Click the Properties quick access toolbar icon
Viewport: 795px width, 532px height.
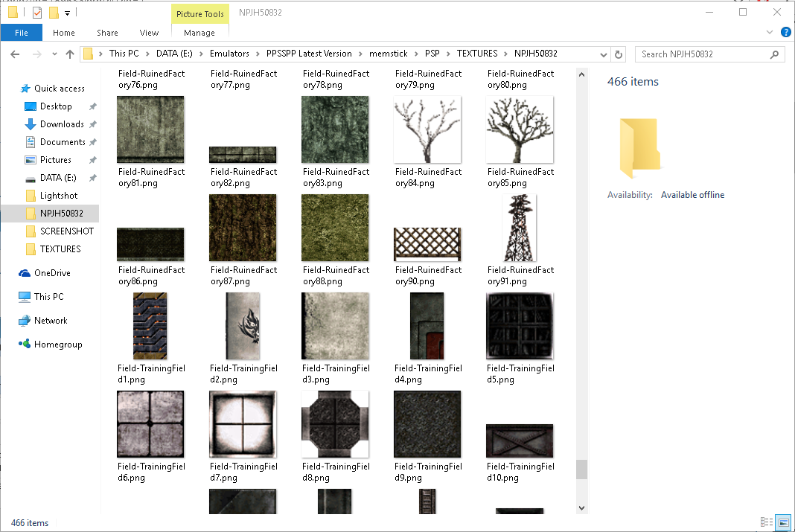pyautogui.click(x=37, y=13)
